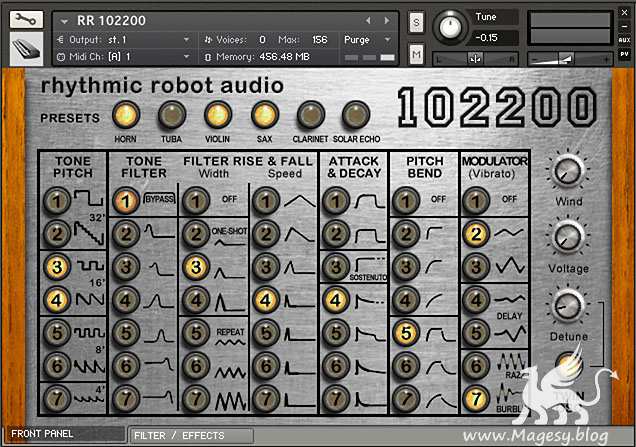Viewport: 636px width, 447px height.
Task: Toggle Tone Pitch button 4 sawtooth 16'
Action: (57, 300)
